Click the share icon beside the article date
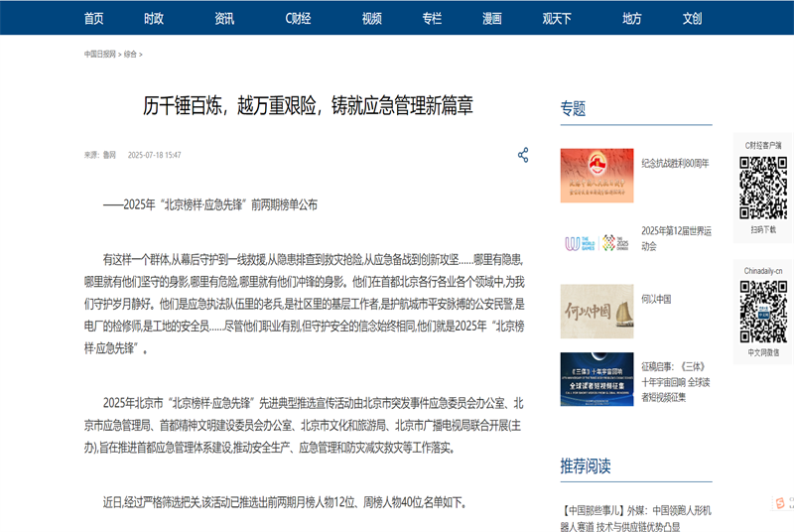This screenshot has width=794, height=532. pos(523,155)
